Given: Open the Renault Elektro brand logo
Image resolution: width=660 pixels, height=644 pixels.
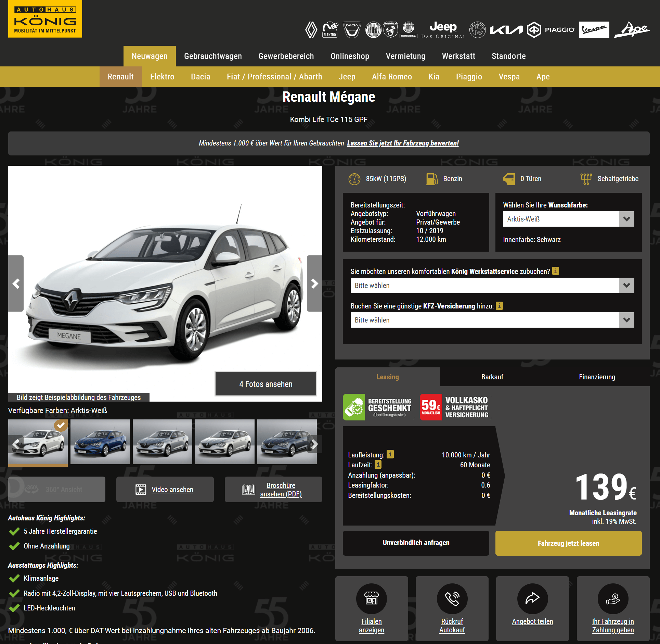Looking at the screenshot, I should tap(330, 30).
